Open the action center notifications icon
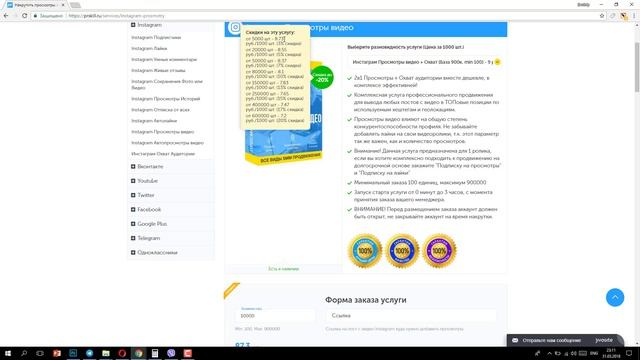The height and width of the screenshot is (360, 640). click(629, 353)
